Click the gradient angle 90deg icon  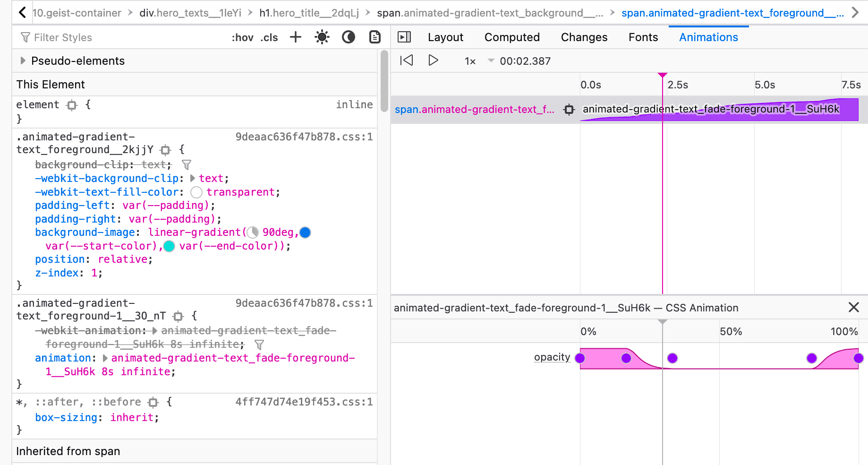(x=253, y=232)
